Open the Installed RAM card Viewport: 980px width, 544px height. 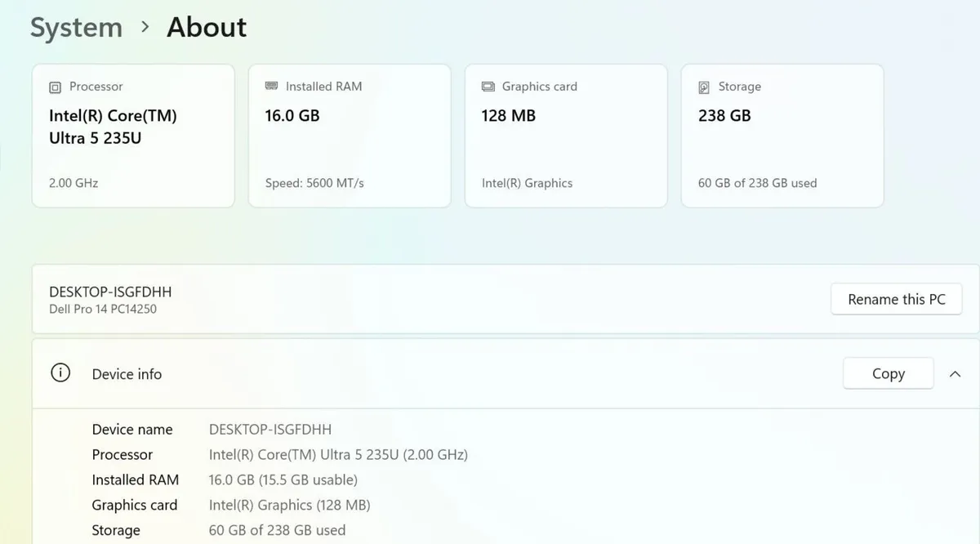tap(350, 136)
